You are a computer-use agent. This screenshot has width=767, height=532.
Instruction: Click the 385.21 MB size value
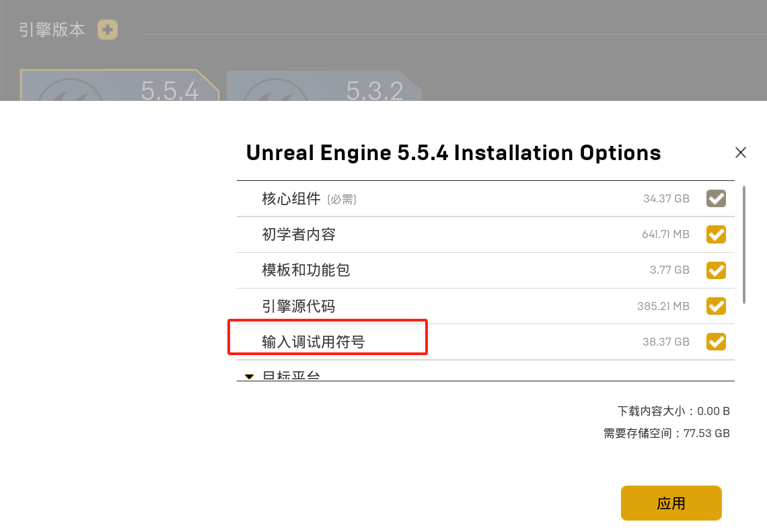tap(663, 306)
